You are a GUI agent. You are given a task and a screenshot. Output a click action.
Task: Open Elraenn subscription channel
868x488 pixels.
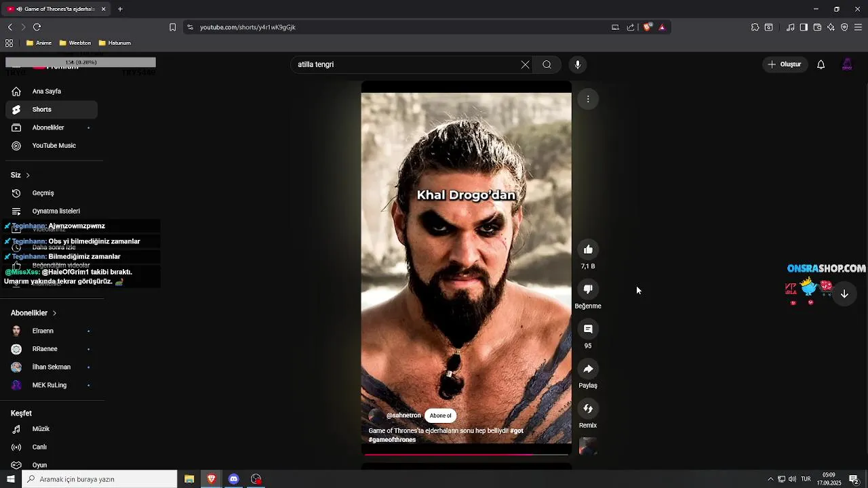pyautogui.click(x=52, y=331)
